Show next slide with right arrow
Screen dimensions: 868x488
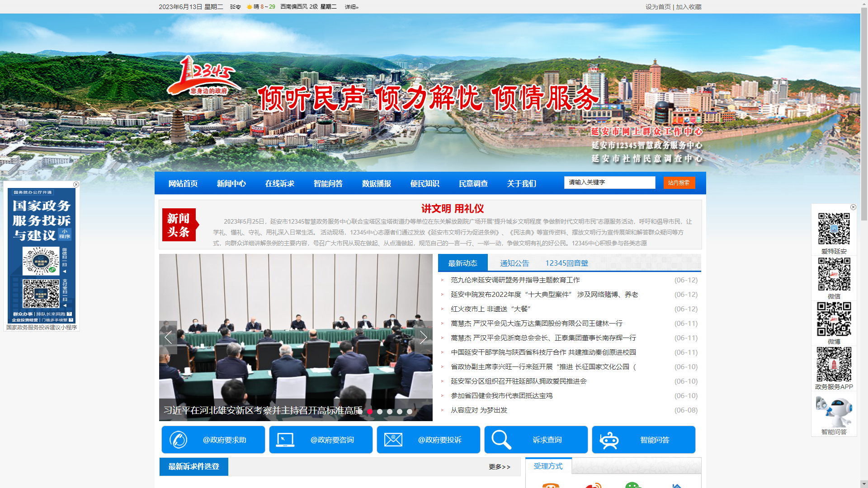(423, 337)
